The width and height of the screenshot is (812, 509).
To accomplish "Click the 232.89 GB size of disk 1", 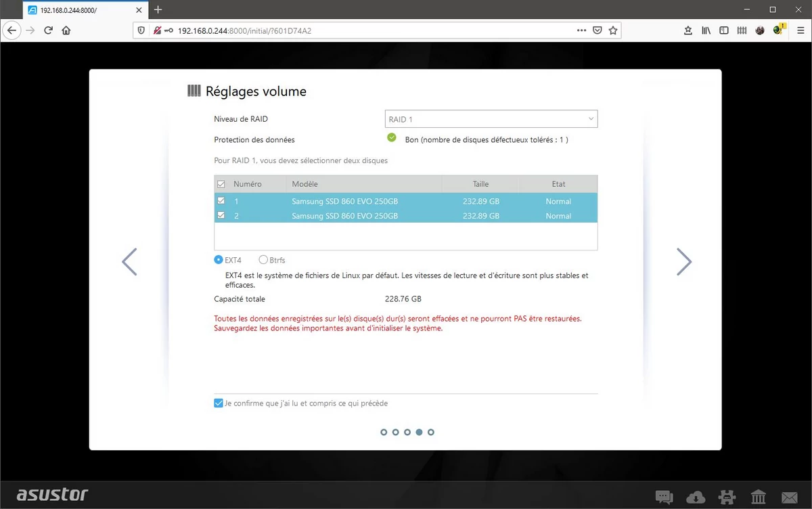I will tap(481, 201).
